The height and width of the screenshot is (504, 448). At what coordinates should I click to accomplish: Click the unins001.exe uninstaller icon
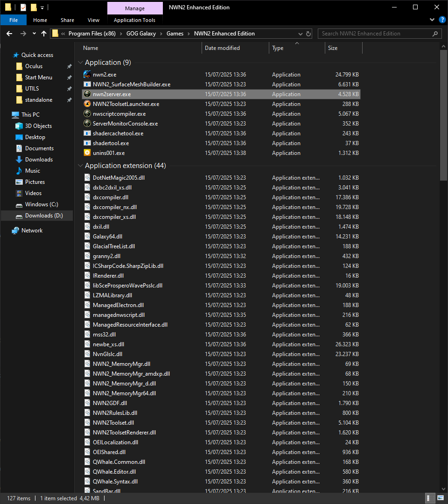point(87,153)
